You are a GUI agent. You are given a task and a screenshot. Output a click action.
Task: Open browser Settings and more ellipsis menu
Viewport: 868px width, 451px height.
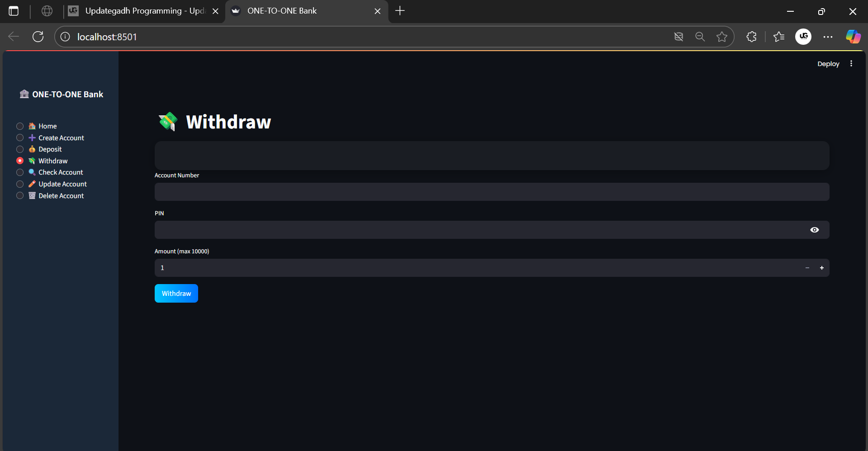(x=828, y=37)
